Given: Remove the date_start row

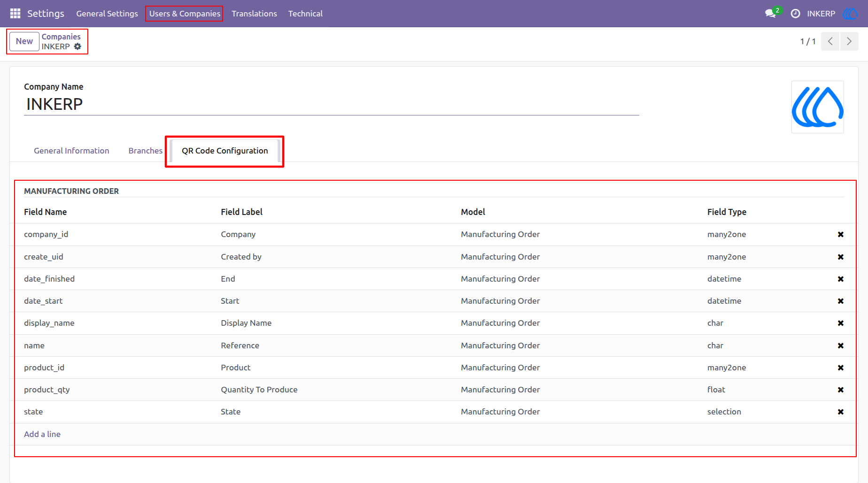Looking at the screenshot, I should click(x=841, y=301).
